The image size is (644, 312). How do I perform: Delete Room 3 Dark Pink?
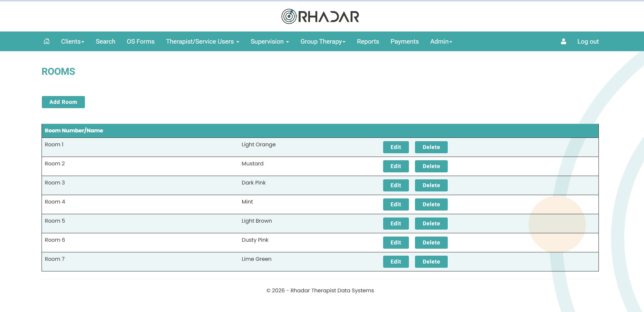click(431, 185)
